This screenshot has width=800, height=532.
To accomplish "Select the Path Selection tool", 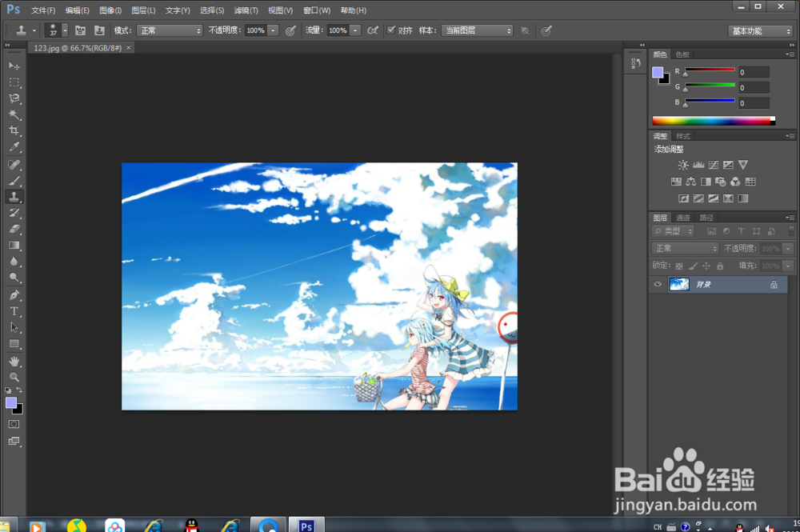I will coord(14,328).
